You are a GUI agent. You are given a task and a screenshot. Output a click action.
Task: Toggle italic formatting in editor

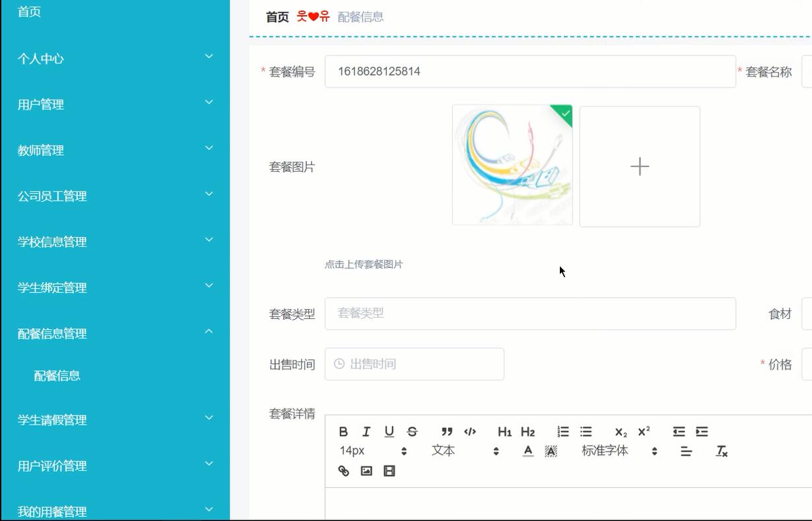366,432
